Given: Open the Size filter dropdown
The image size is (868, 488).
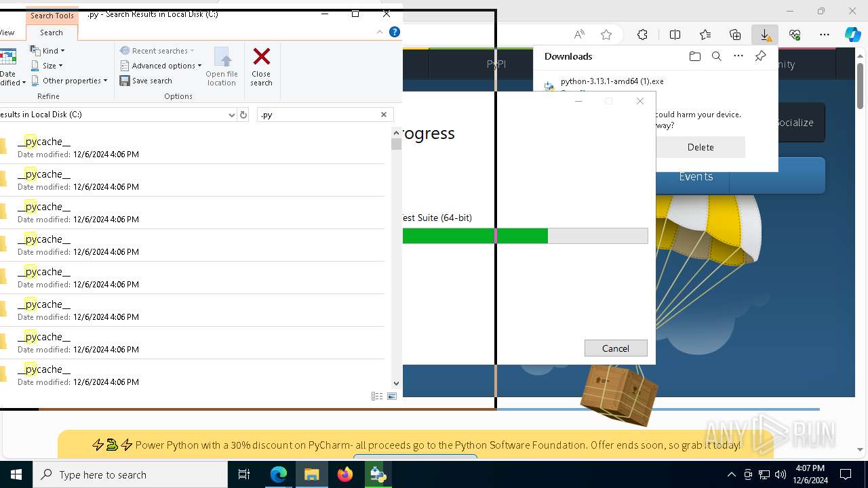Looking at the screenshot, I should [x=47, y=66].
